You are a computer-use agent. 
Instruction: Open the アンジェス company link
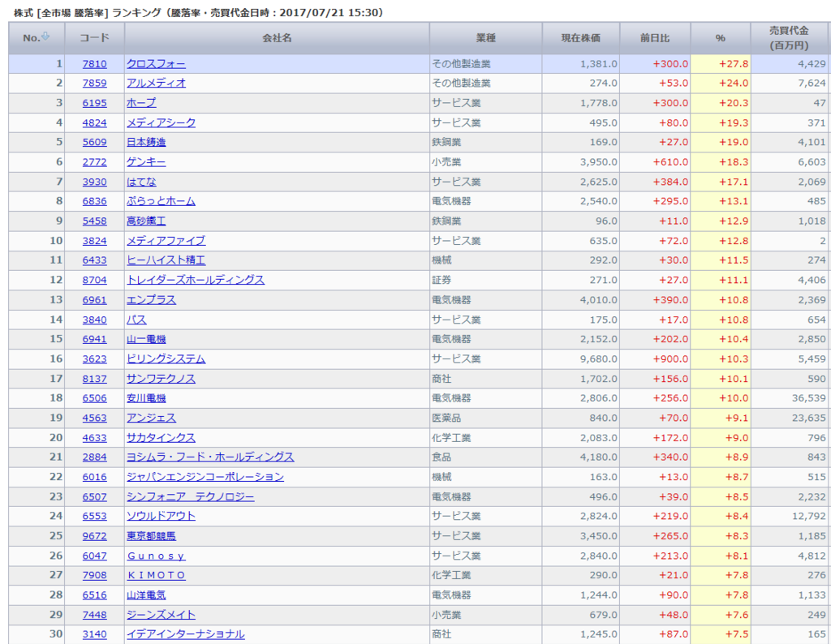click(x=151, y=418)
